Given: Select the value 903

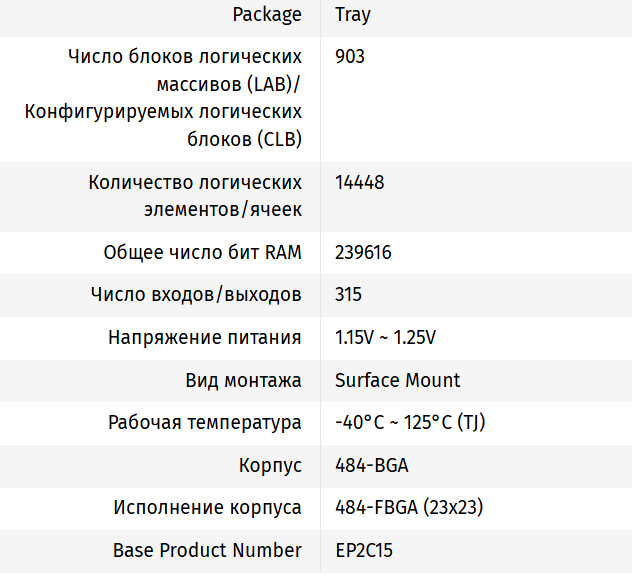Looking at the screenshot, I should click(x=350, y=57).
